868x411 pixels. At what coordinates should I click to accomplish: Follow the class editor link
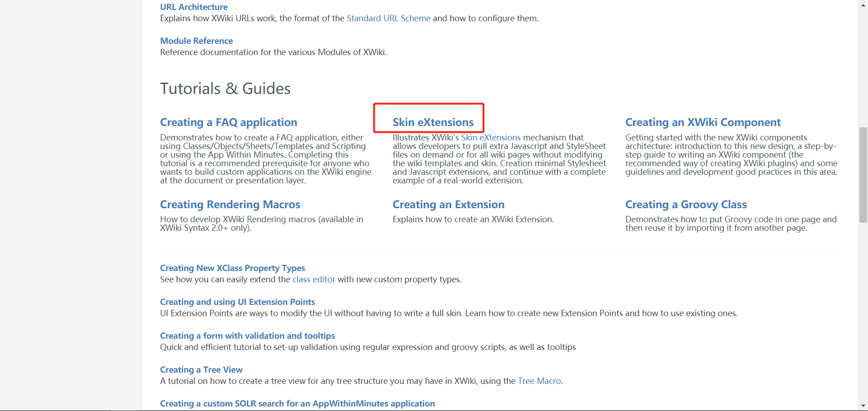[x=314, y=279]
